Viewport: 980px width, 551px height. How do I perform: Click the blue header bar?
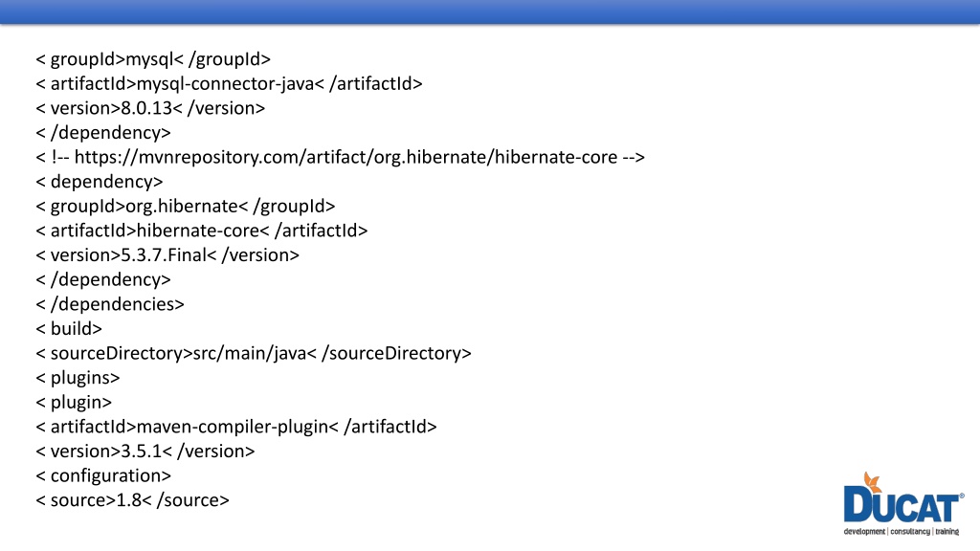pos(490,11)
